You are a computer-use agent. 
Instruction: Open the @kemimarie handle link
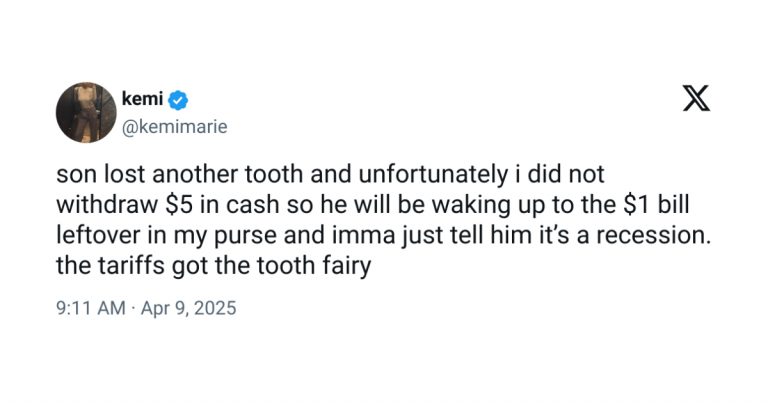[x=173, y=127]
